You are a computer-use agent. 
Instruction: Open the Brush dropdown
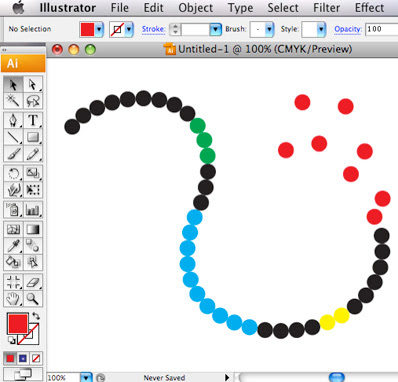click(269, 30)
